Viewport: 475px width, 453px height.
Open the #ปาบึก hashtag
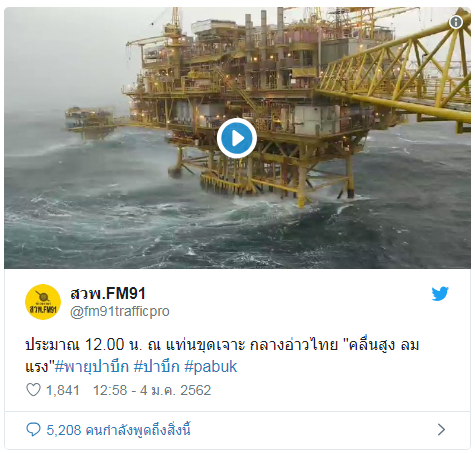(157, 367)
